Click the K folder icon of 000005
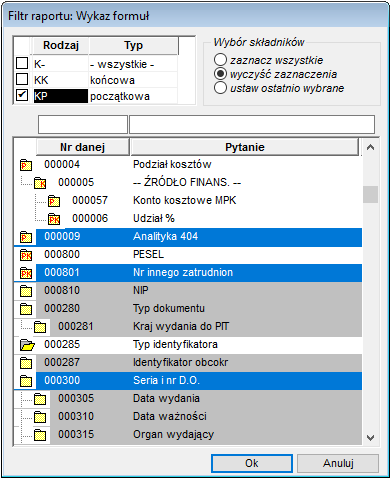Viewport: 390px width, 478px height. (40, 183)
